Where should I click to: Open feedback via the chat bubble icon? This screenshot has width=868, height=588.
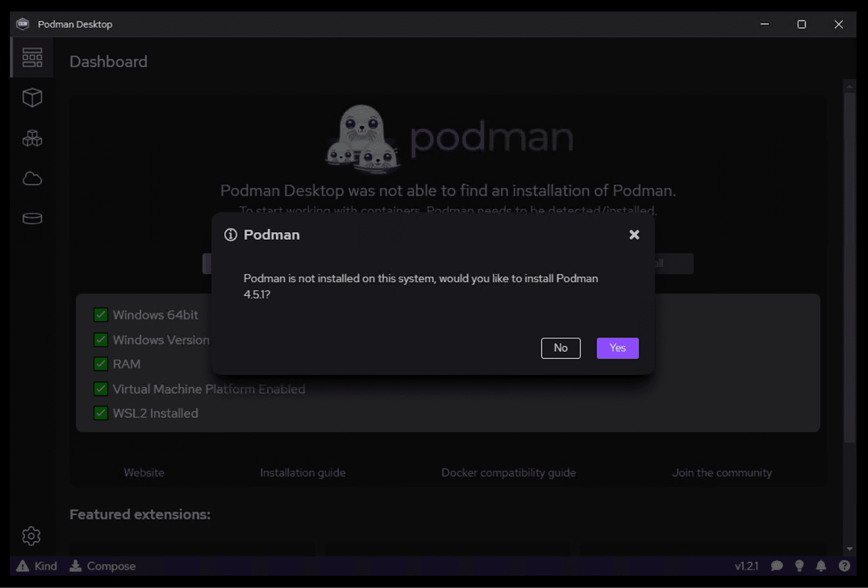click(777, 566)
